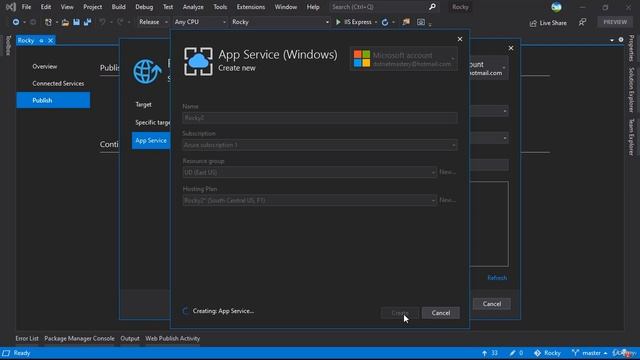Open the Extensions menu
The image size is (640, 360).
coord(251,7)
